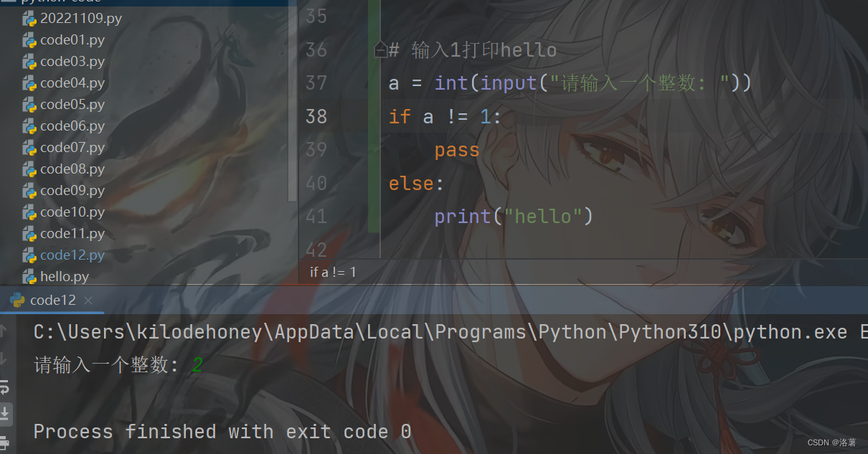Screen dimensions: 868x454
Task: Click gutter line number 38
Action: 316,116
